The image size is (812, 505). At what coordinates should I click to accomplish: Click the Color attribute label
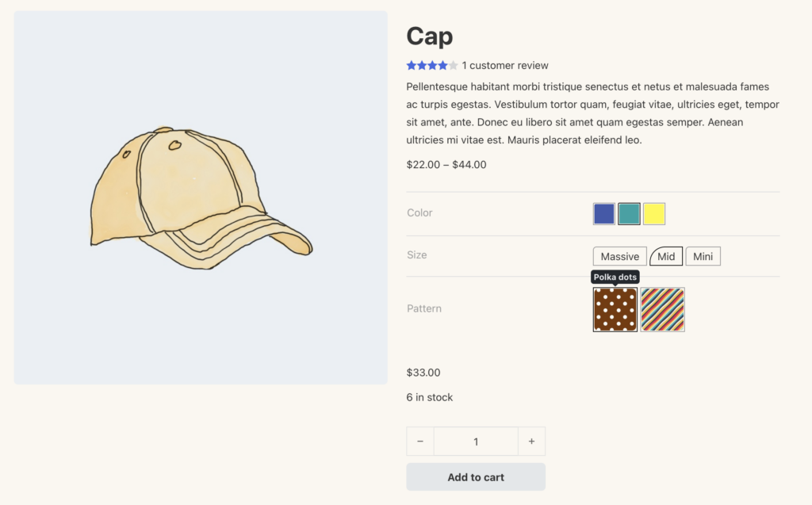pyautogui.click(x=419, y=213)
